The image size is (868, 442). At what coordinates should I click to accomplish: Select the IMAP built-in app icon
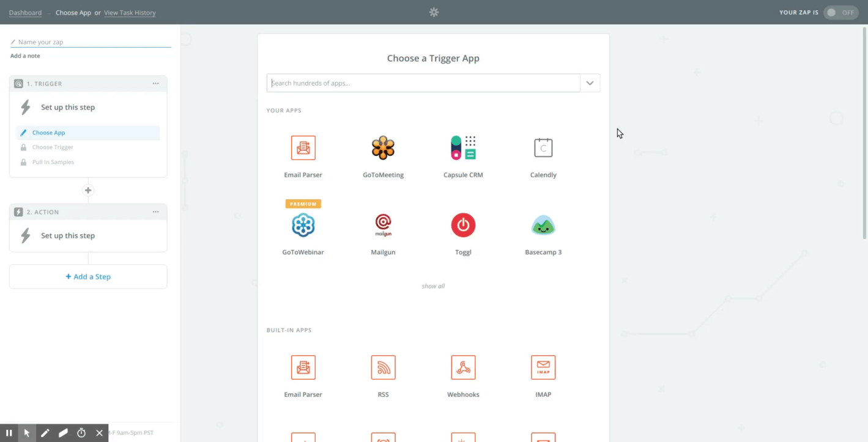(x=543, y=367)
